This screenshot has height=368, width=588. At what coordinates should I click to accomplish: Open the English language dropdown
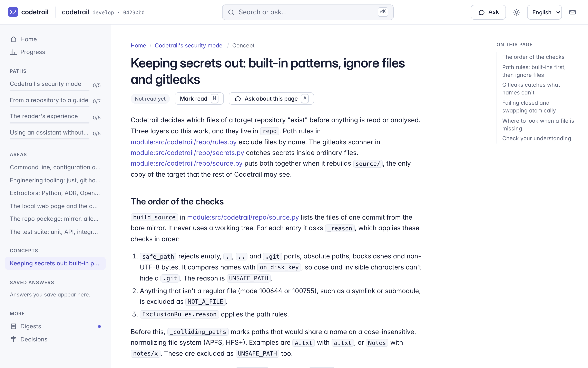coord(544,12)
